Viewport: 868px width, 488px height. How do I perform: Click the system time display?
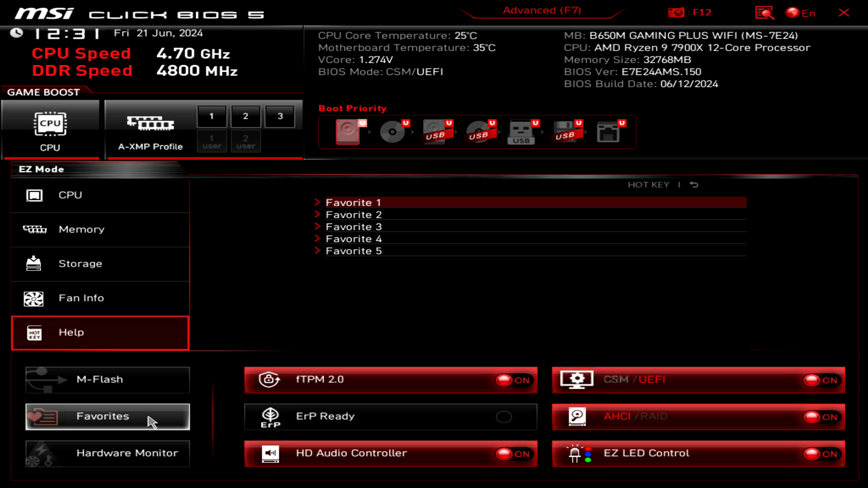coord(67,33)
